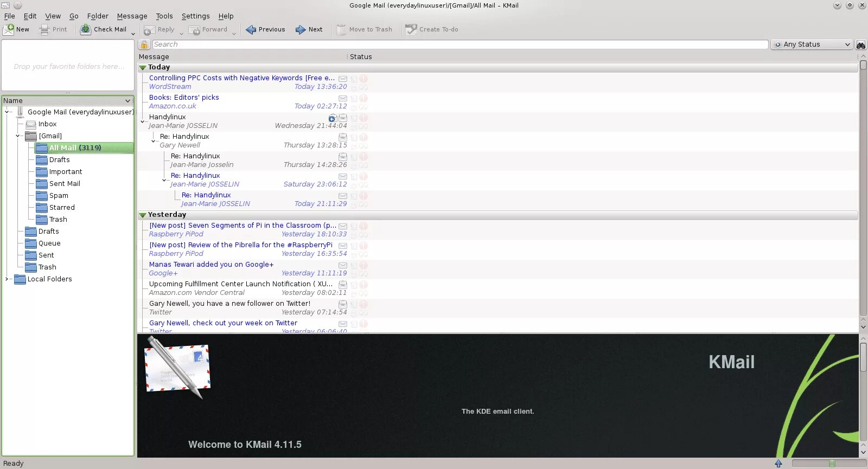
Task: Open the Controlling PPC Costs email
Action: pyautogui.click(x=242, y=78)
